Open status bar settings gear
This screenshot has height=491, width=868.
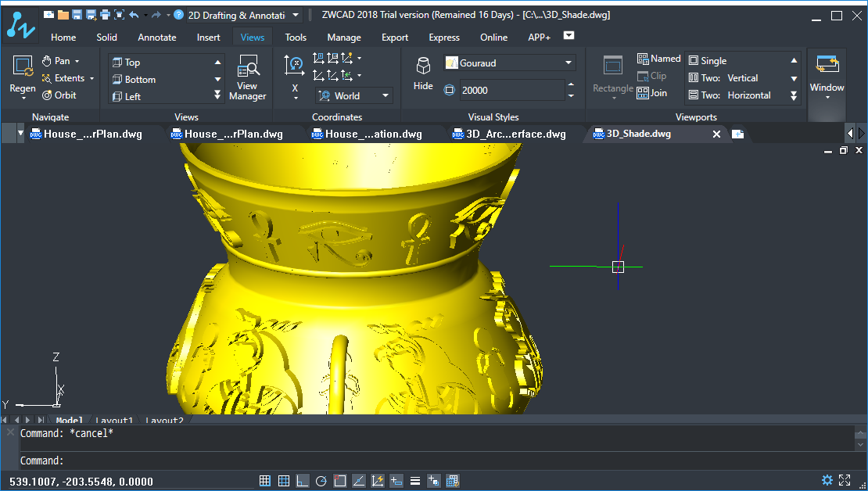click(x=827, y=480)
